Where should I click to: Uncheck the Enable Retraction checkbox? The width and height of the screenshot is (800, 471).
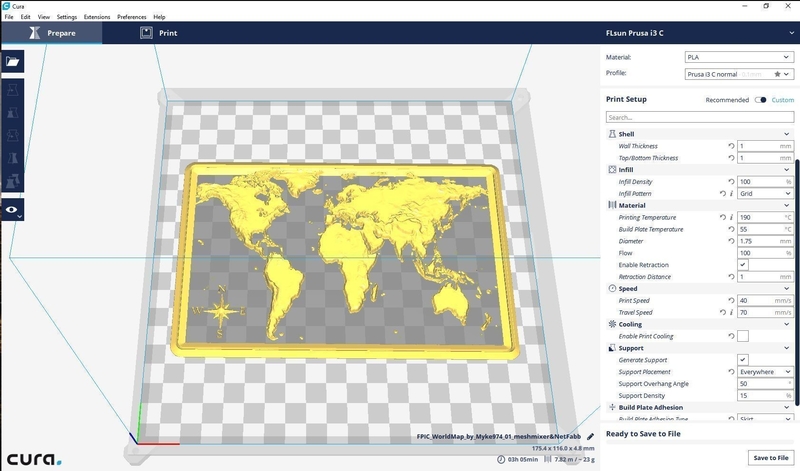click(743, 264)
